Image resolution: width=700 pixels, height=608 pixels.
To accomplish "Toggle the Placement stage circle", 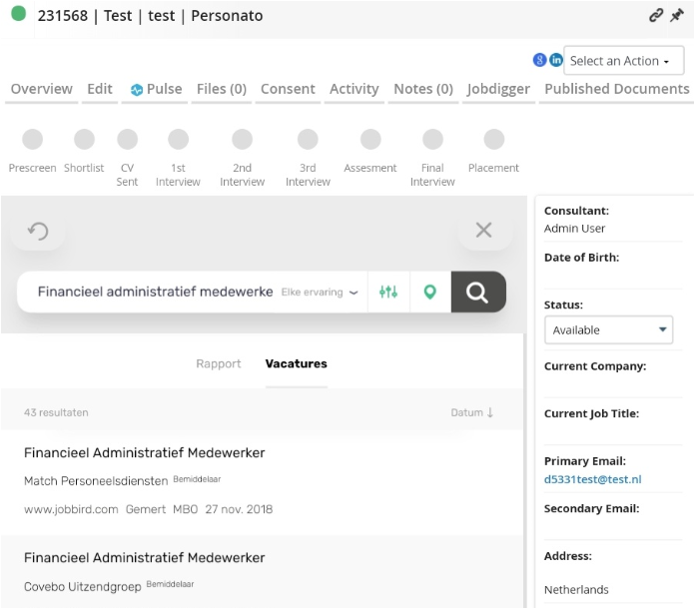I will click(x=493, y=140).
